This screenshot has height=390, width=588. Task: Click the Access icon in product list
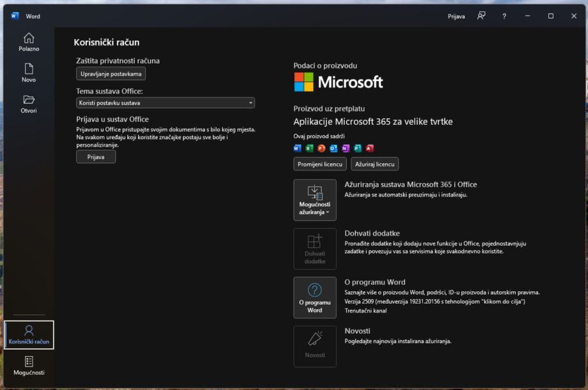(x=370, y=148)
